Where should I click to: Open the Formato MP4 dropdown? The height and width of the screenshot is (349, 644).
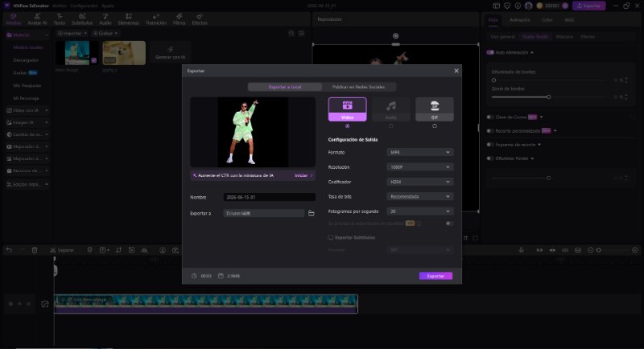point(419,152)
